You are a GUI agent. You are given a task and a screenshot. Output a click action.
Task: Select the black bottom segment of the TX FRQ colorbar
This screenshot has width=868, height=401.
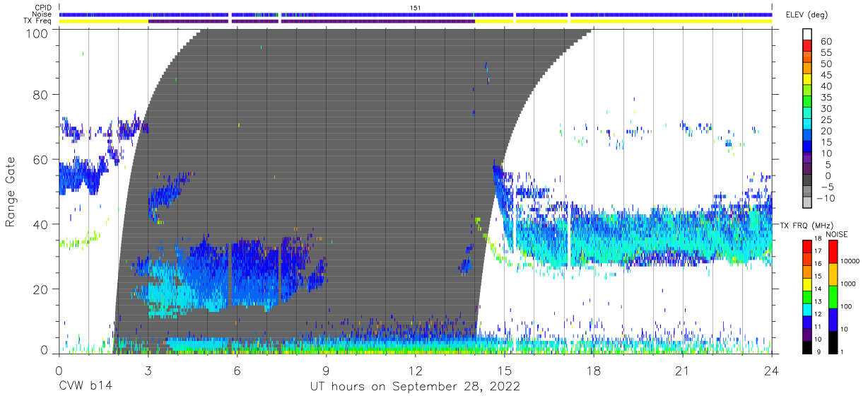(808, 348)
